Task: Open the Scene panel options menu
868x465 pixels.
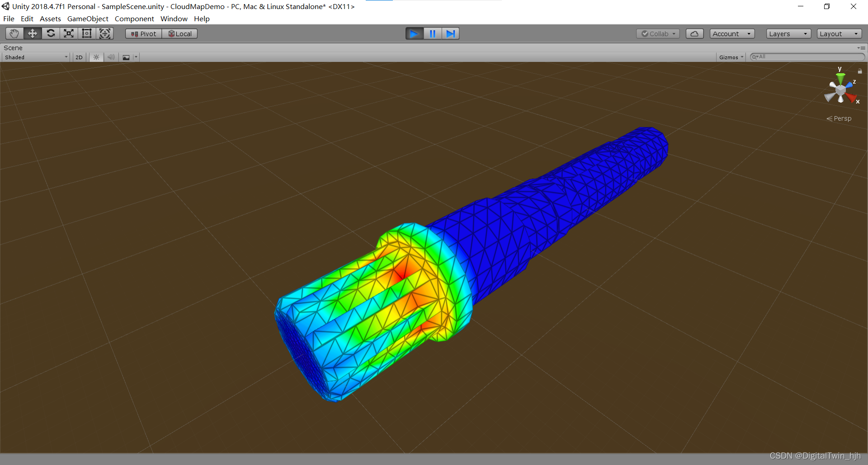Action: coord(861,48)
